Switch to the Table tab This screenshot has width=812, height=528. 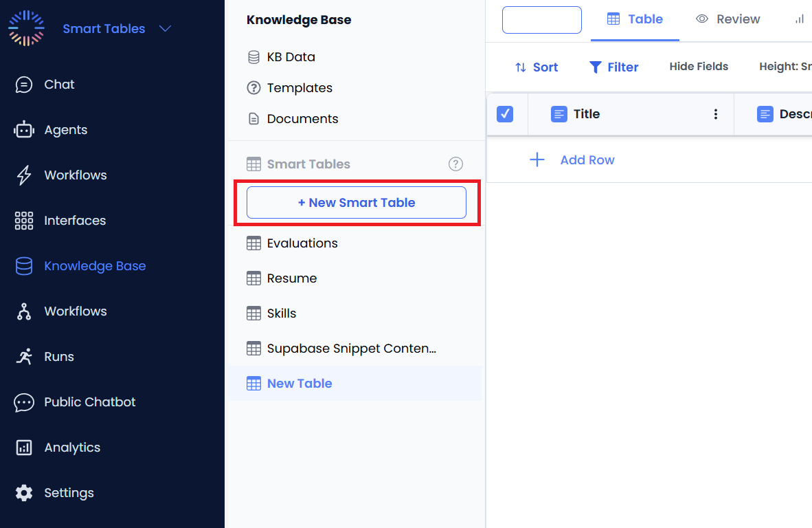pyautogui.click(x=634, y=19)
